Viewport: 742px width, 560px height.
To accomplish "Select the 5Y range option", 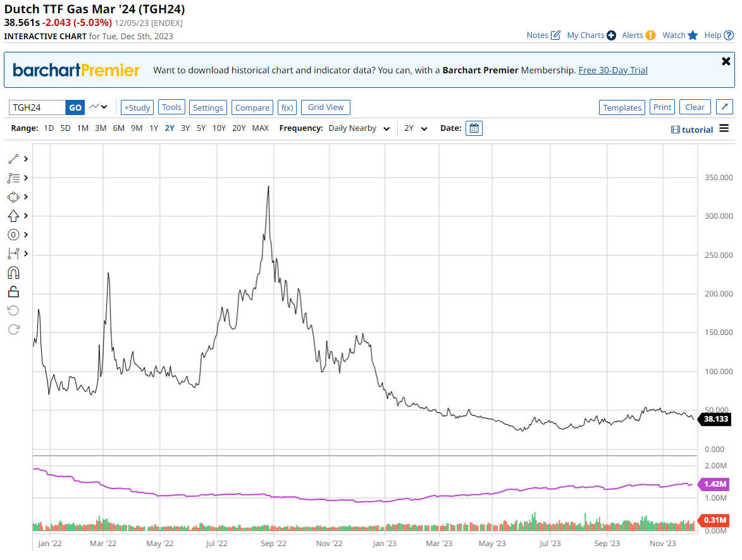I will [201, 128].
